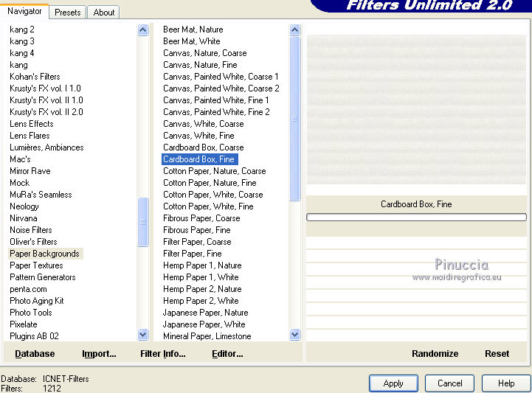Select 'Mineral Paper, Limestone' filter
This screenshot has height=393, width=532.
click(207, 336)
